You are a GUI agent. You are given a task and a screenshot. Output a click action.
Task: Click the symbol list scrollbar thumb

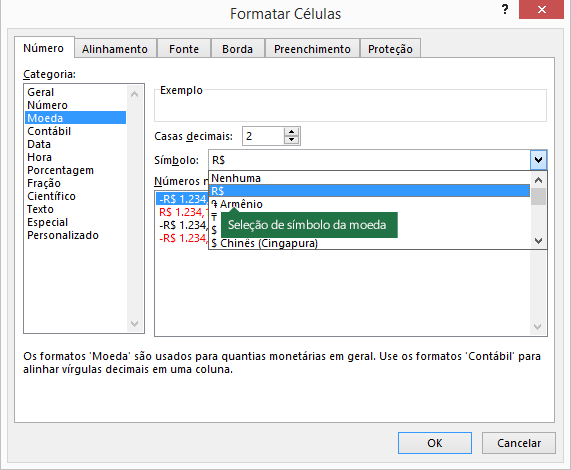point(538,197)
